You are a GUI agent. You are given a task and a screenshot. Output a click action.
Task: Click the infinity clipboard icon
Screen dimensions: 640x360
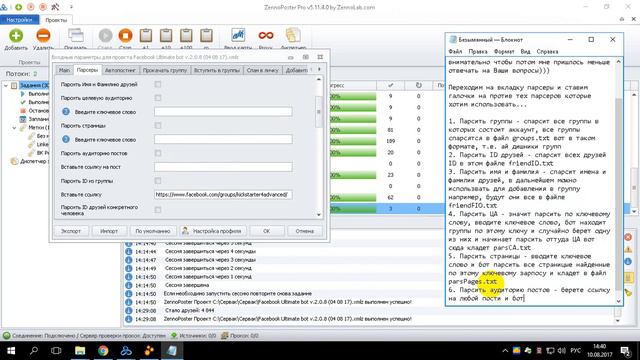click(206, 36)
